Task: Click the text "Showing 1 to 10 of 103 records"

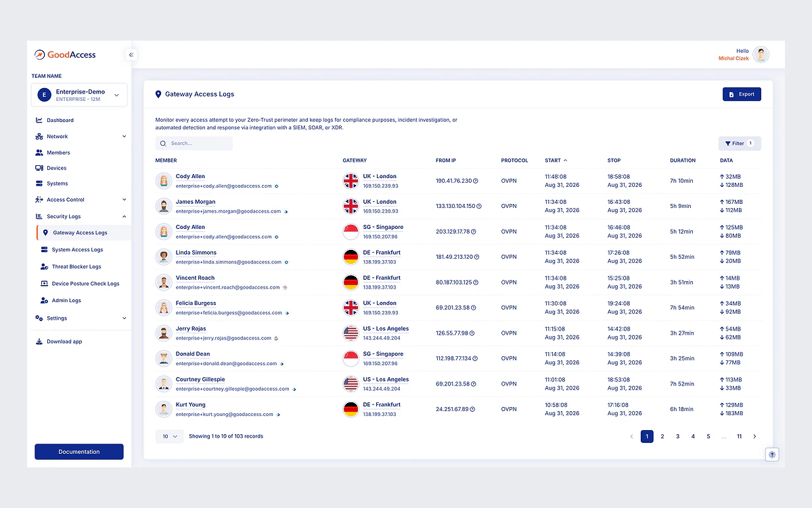Action: coord(226,436)
